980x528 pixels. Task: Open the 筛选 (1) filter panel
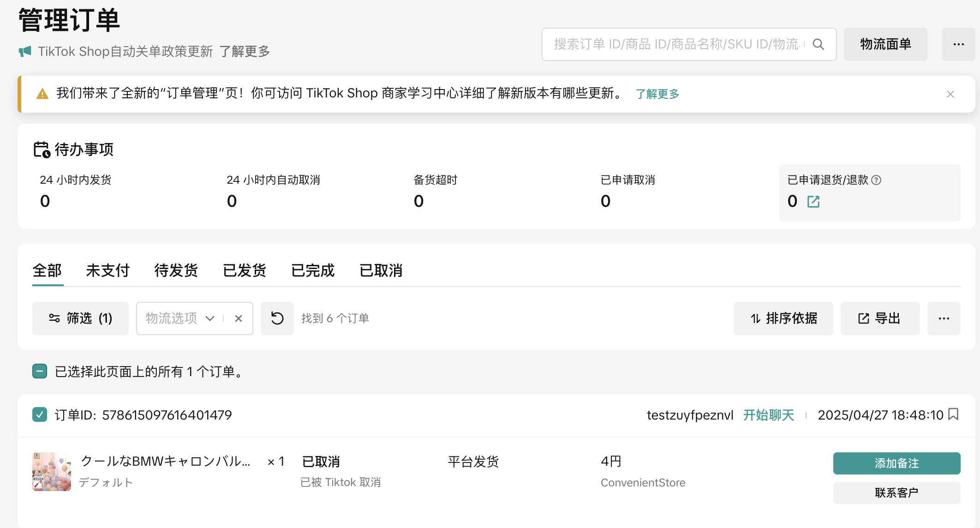pos(80,318)
